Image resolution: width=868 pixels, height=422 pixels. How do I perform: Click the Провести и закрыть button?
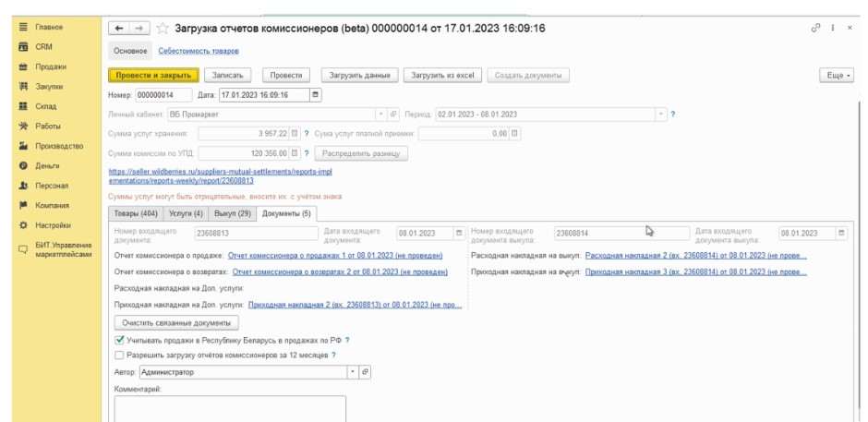point(151,75)
